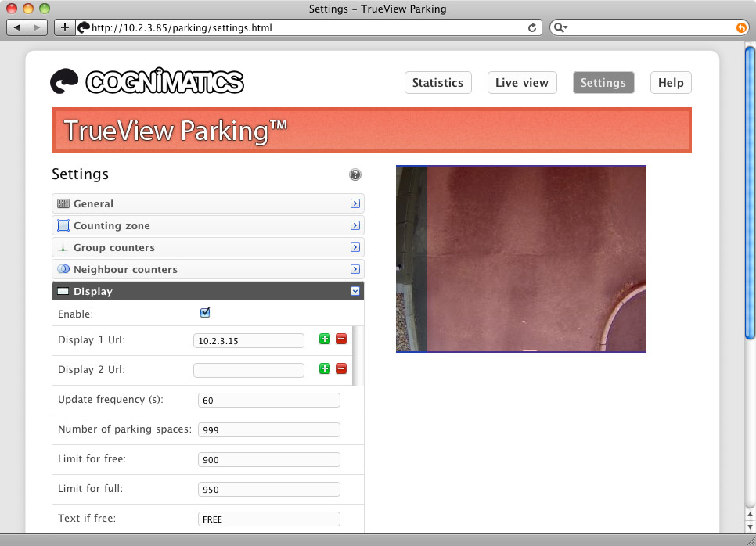
Task: Expand the General section arrow
Action: (x=355, y=203)
